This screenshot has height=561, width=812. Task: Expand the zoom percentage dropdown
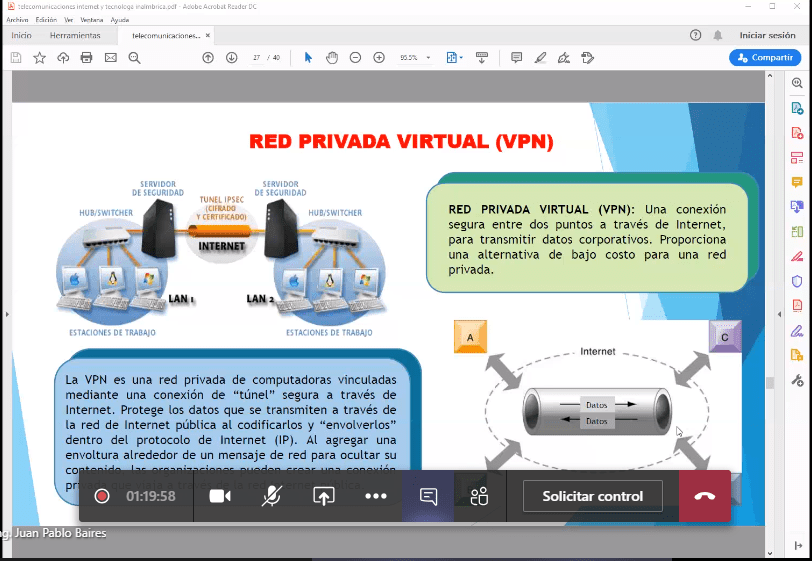pos(429,58)
